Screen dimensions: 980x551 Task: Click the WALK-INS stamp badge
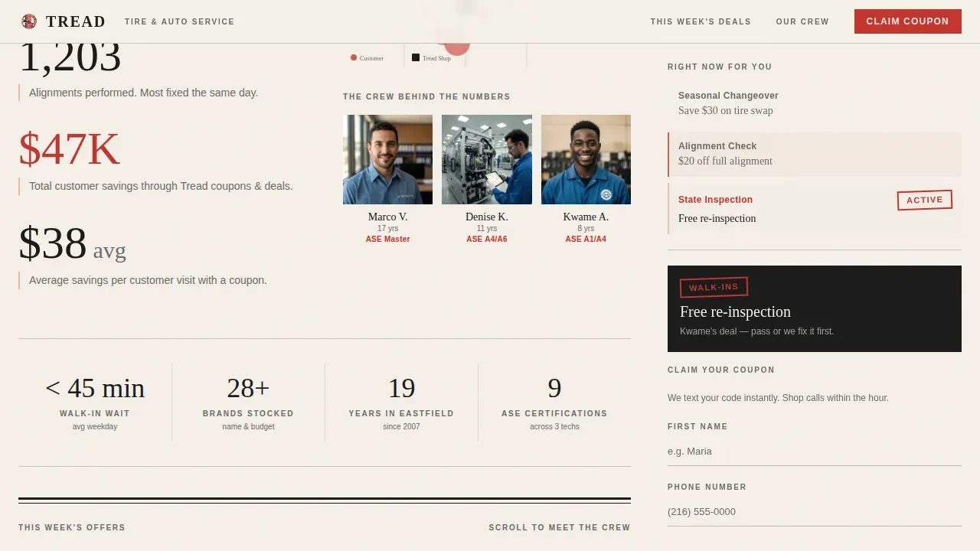coord(714,287)
